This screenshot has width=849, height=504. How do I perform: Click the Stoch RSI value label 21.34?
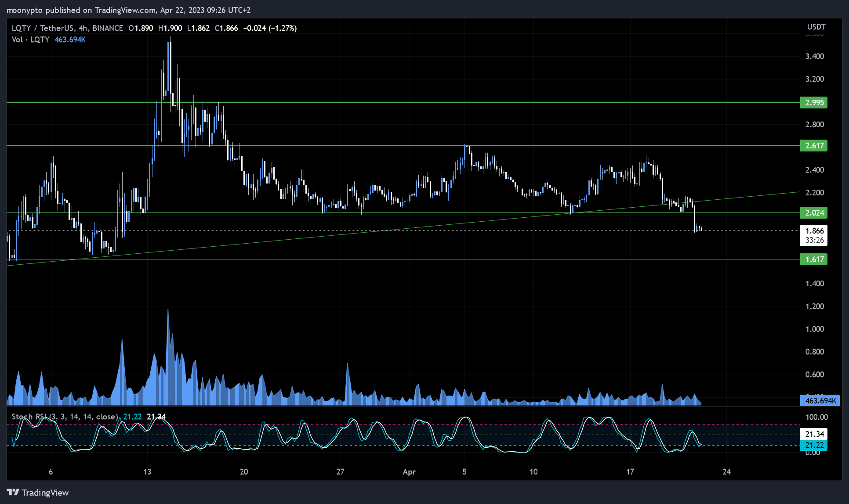[x=814, y=434]
